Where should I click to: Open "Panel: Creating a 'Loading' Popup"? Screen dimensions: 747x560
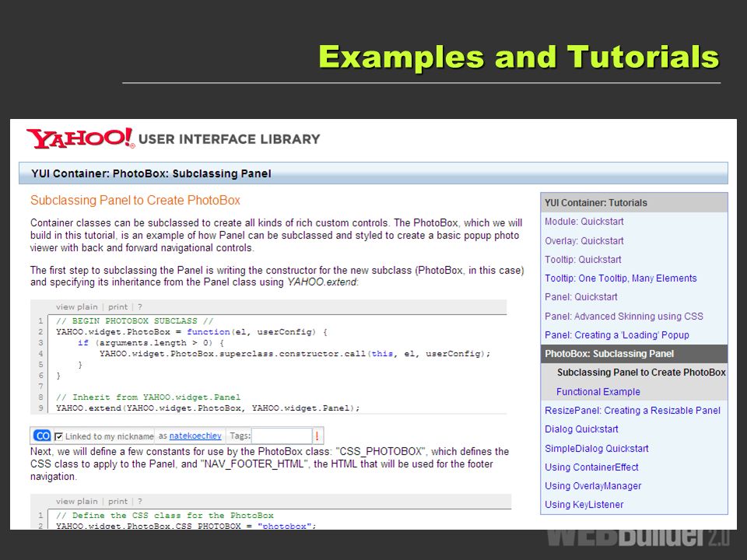(617, 334)
